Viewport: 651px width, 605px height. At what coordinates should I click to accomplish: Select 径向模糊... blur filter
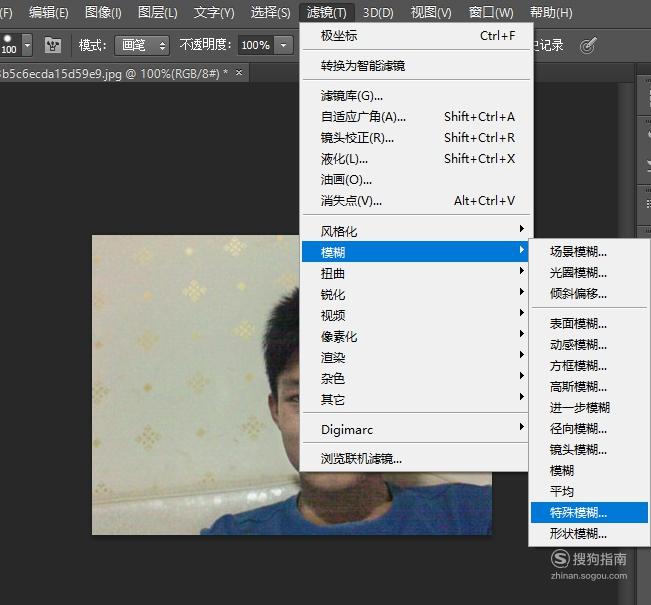590,429
